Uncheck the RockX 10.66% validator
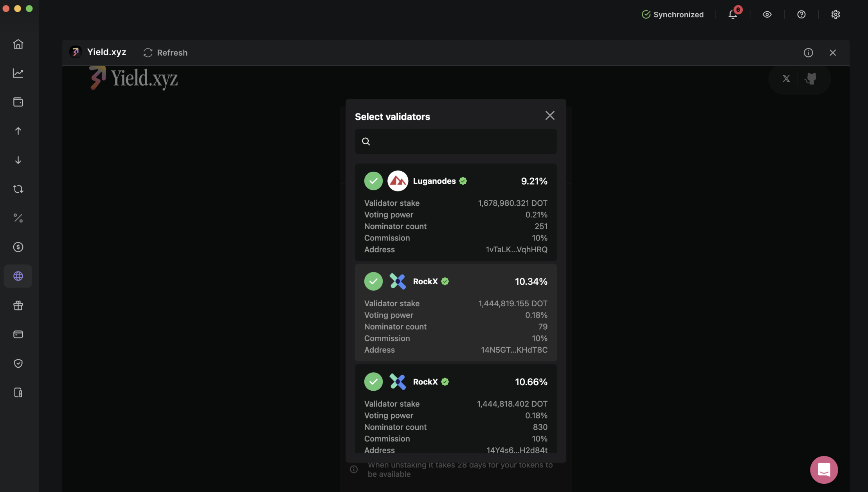The width and height of the screenshot is (868, 492). 373,382
